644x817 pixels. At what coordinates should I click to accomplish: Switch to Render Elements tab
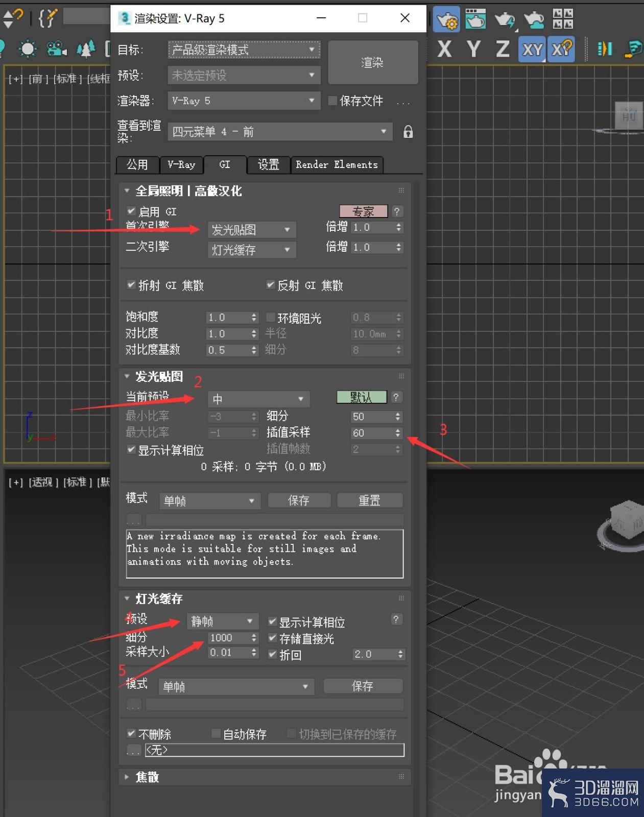[337, 164]
